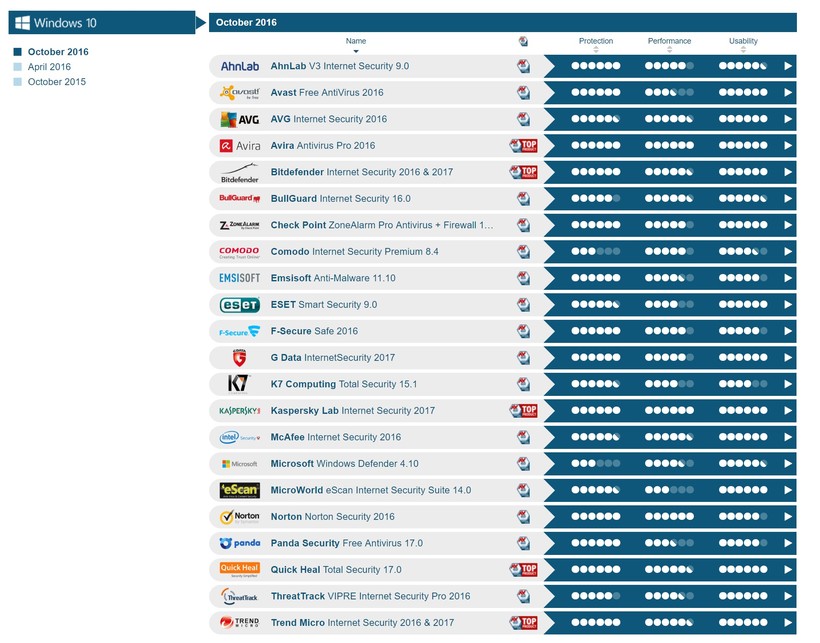Click the AhnLab logo icon
Image resolution: width=820 pixels, height=643 pixels.
coord(240,66)
